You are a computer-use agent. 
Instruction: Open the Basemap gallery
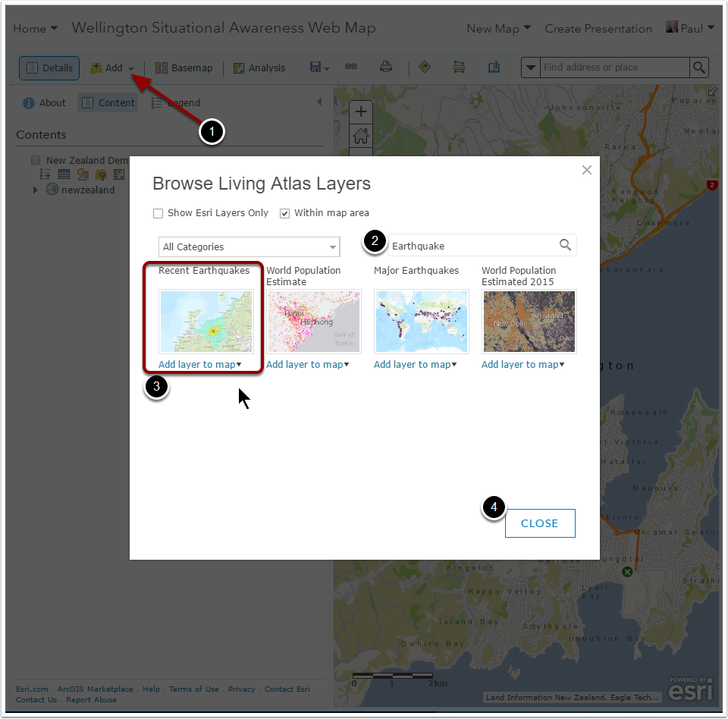(184, 68)
